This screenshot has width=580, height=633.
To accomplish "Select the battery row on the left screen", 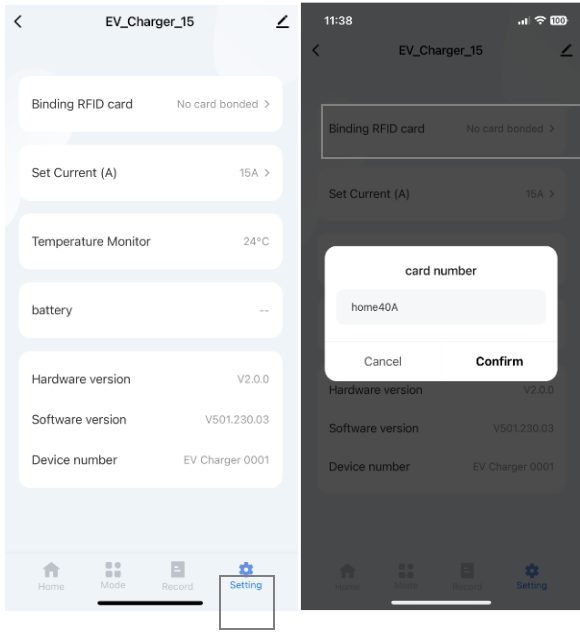I will click(151, 310).
